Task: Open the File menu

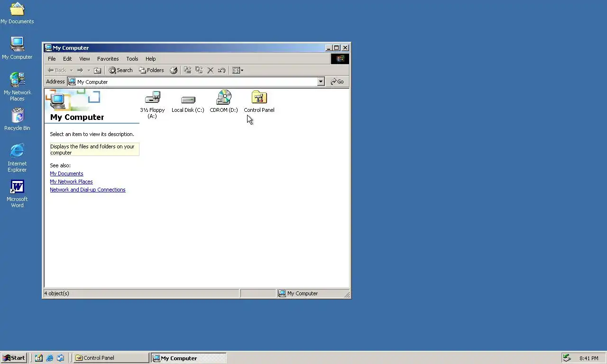Action: (52, 59)
